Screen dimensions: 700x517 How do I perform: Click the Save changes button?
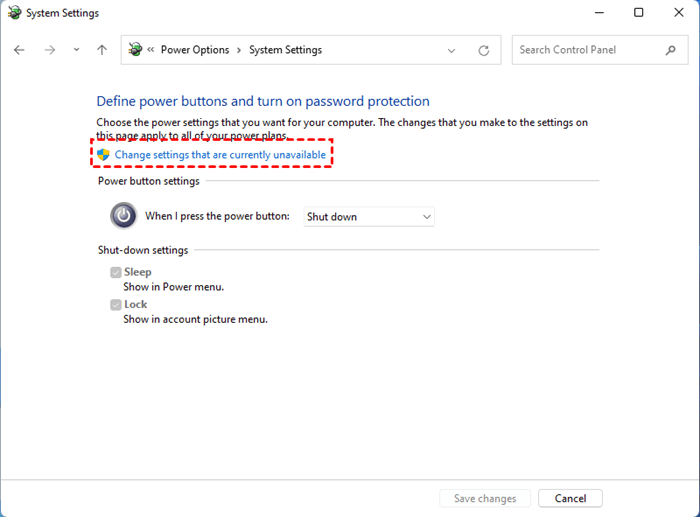tap(485, 498)
